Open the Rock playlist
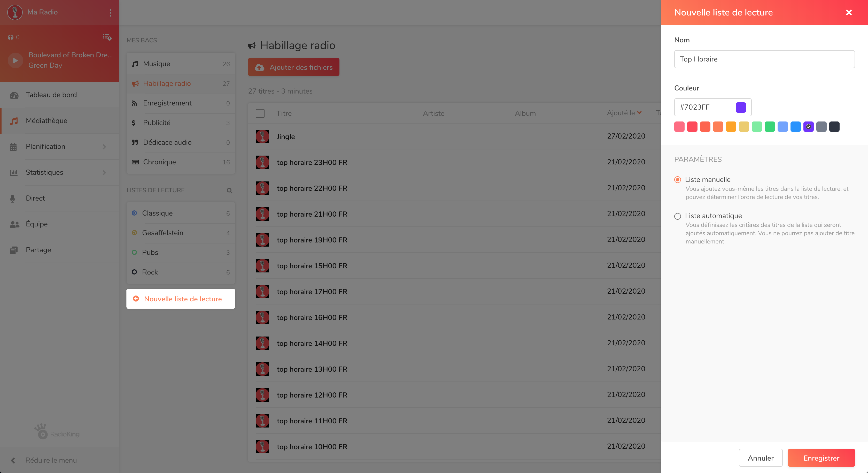868x473 pixels. tap(181, 272)
